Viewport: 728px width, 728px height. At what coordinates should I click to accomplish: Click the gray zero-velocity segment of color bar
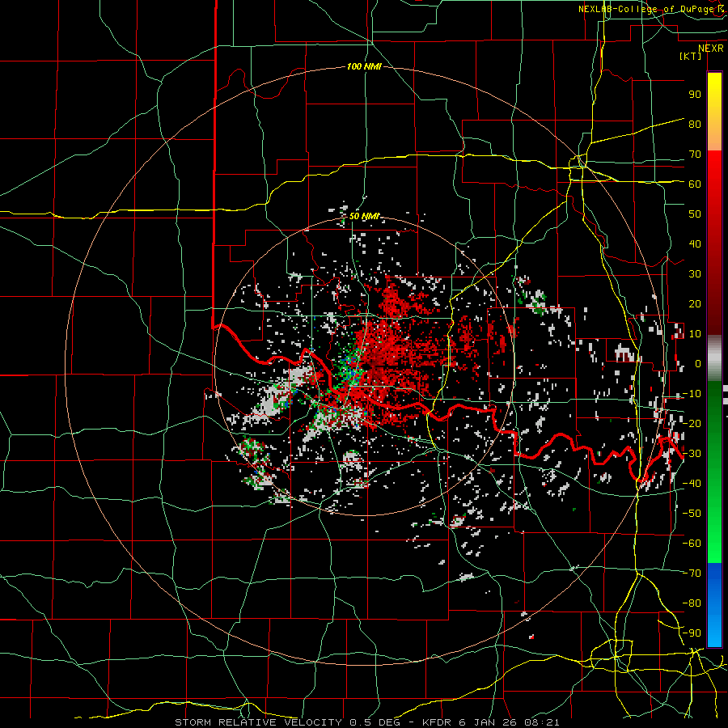(x=714, y=358)
